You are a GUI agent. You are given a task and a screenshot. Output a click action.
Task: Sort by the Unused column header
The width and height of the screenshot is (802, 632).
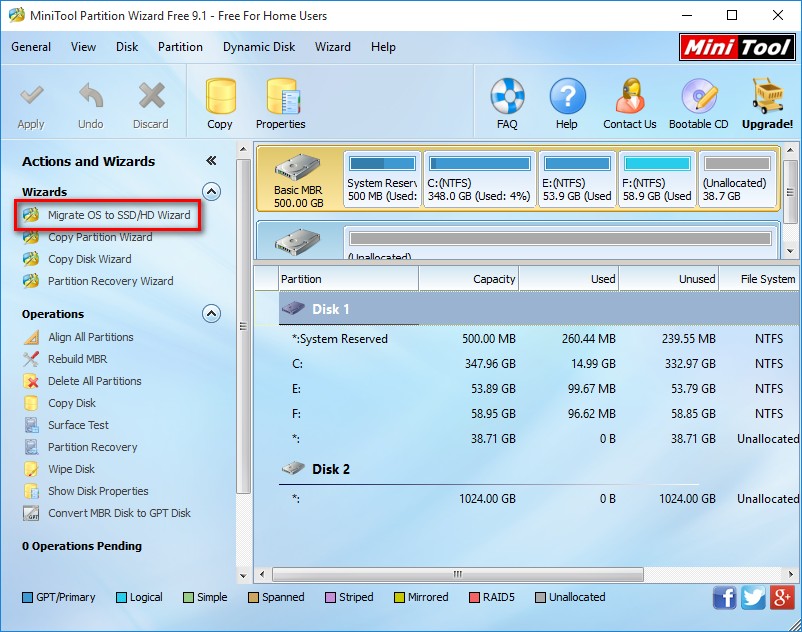click(669, 279)
